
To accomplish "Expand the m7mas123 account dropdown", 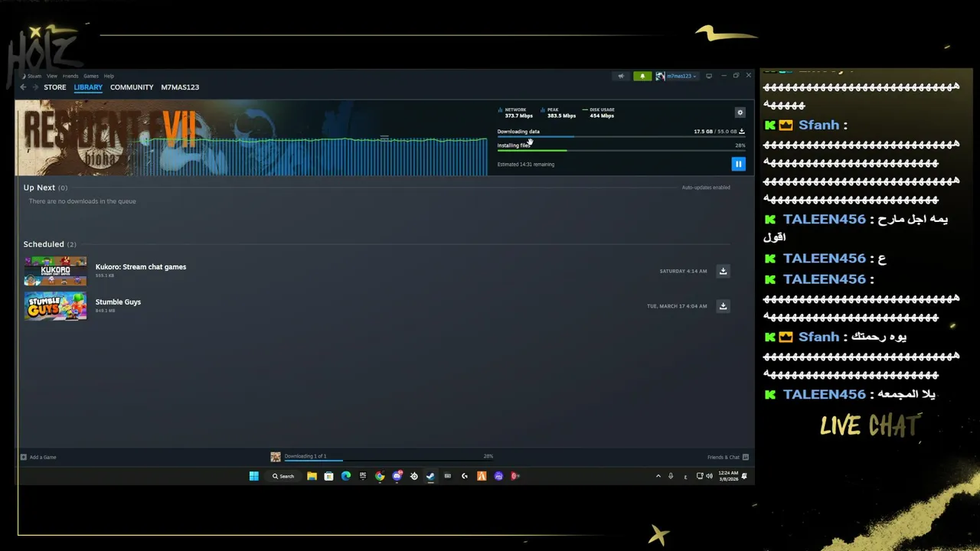I will pyautogui.click(x=676, y=76).
